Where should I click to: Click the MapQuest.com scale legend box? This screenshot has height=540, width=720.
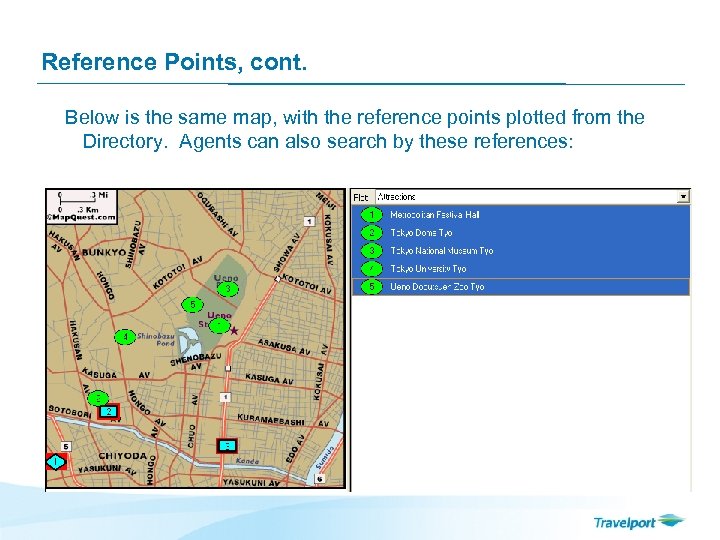click(81, 207)
